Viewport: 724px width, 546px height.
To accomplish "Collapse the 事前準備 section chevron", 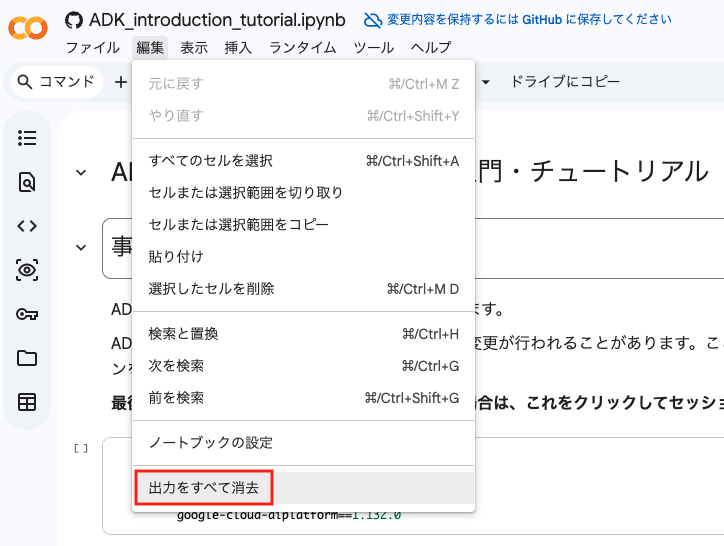I will pos(81,248).
